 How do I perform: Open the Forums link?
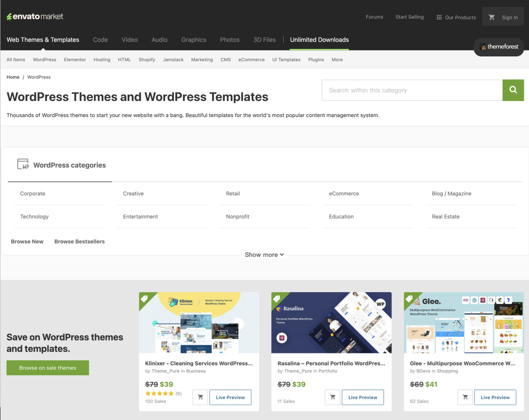pyautogui.click(x=375, y=17)
